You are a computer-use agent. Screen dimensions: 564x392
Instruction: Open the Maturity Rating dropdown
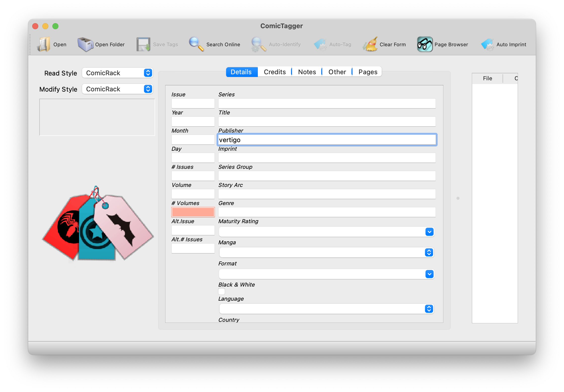tap(429, 232)
